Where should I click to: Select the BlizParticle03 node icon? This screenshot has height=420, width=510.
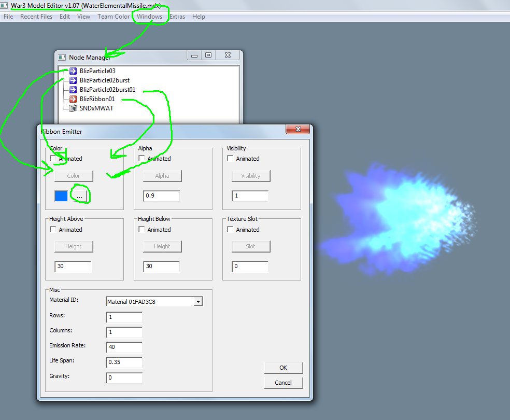pos(73,71)
